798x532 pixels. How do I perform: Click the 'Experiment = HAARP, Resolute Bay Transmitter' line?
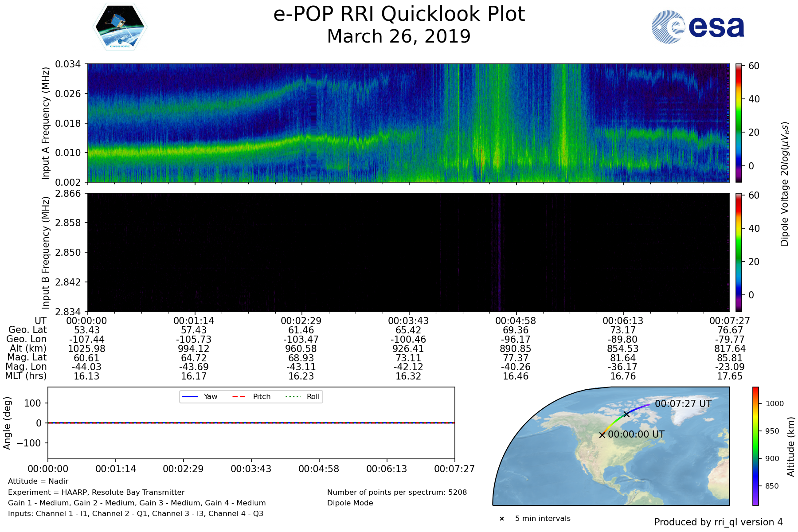click(x=96, y=492)
